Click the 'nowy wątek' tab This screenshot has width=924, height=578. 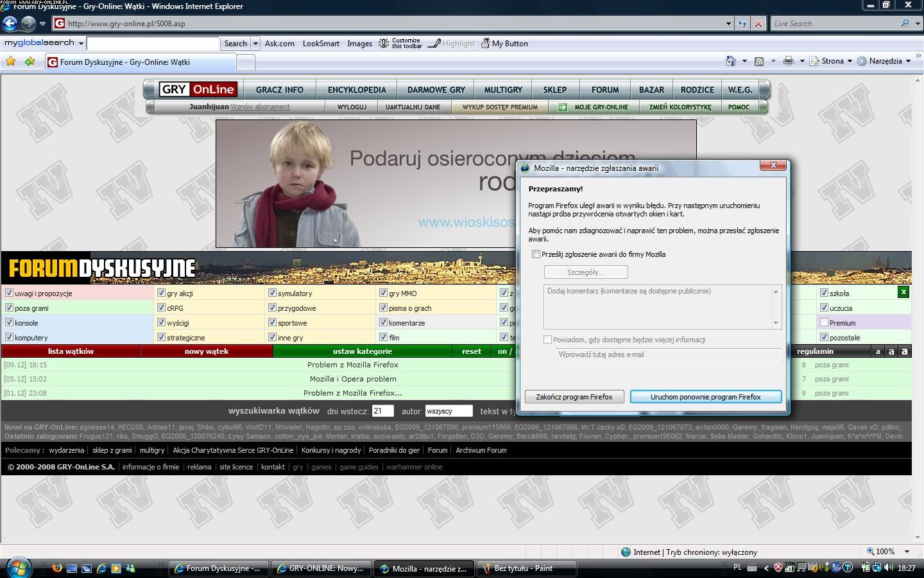tap(207, 351)
